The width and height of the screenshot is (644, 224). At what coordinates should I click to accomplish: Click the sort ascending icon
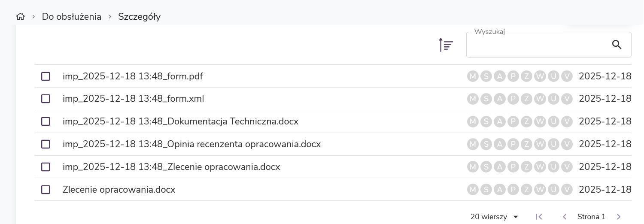pyautogui.click(x=446, y=45)
